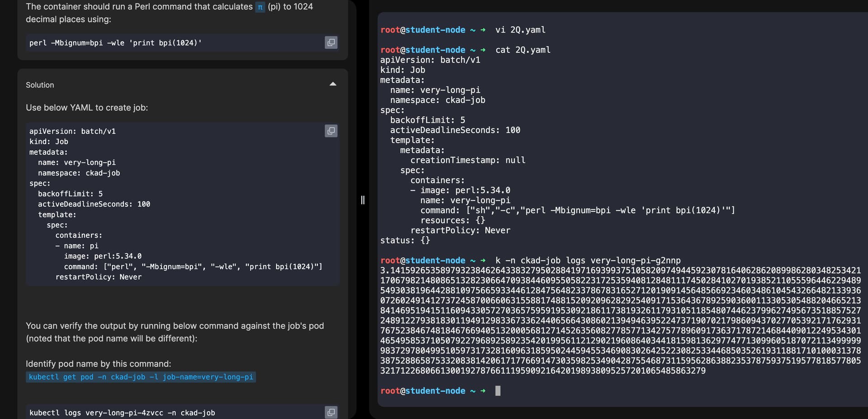868x419 pixels.
Task: Click 'kind: Job' in the solution YAML
Action: [x=49, y=142]
